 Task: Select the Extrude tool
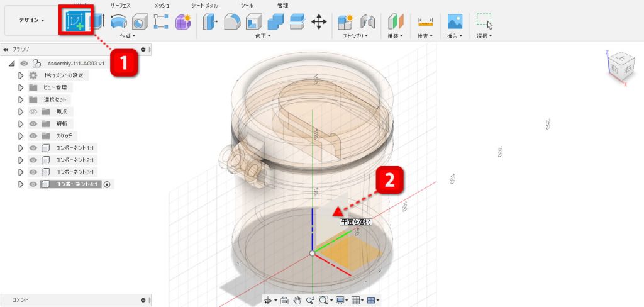point(97,21)
